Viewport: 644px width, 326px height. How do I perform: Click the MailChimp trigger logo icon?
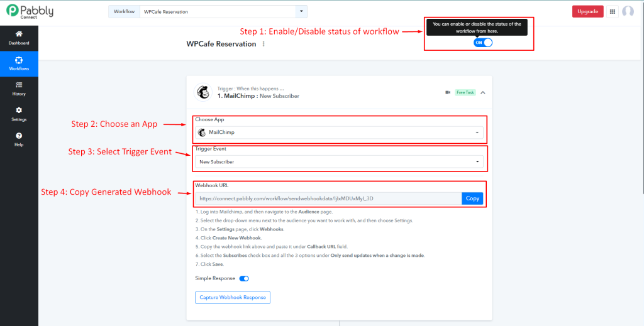coord(203,92)
